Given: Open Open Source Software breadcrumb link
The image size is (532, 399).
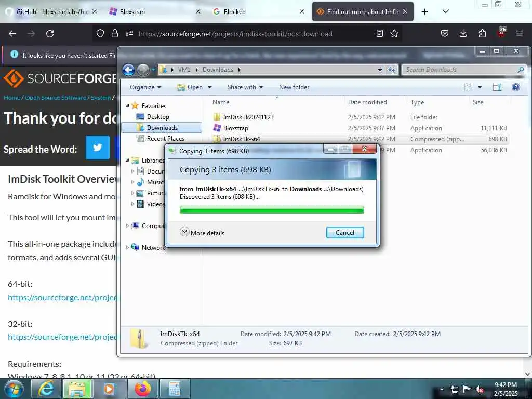Looking at the screenshot, I should click(55, 98).
